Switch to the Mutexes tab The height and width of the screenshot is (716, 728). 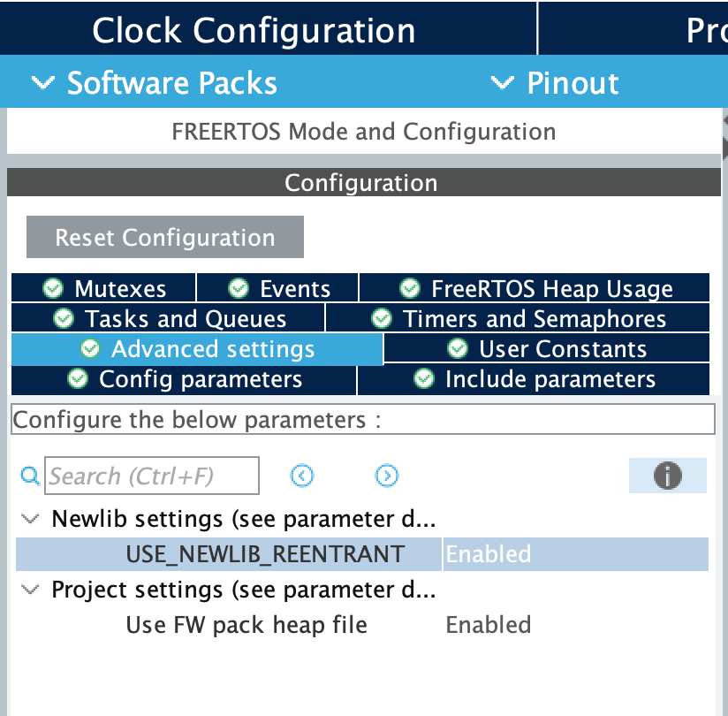coord(104,288)
